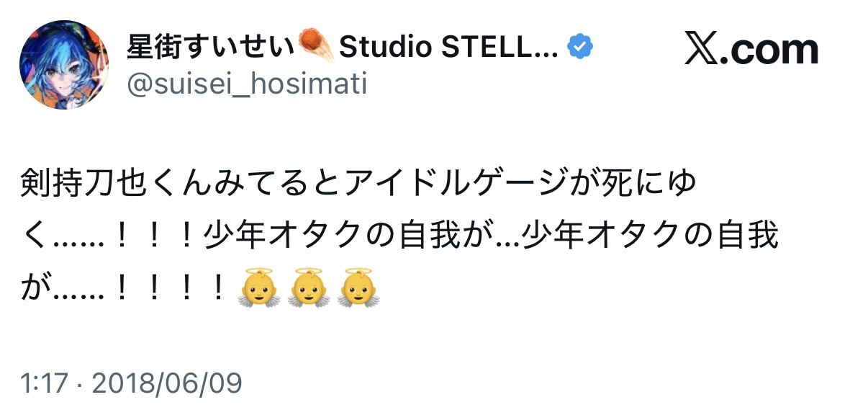Click the blue-haired profile avatar
Screen dimensions: 868x410
click(64, 64)
